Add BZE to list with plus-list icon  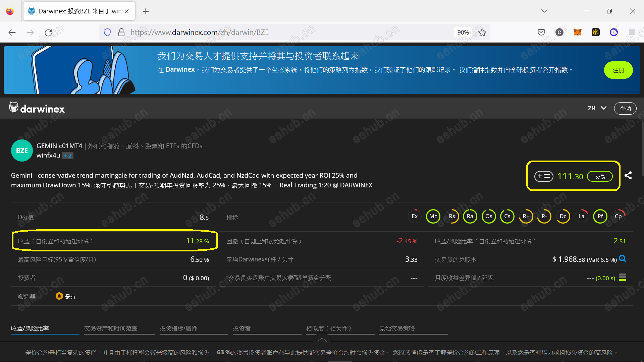[543, 176]
